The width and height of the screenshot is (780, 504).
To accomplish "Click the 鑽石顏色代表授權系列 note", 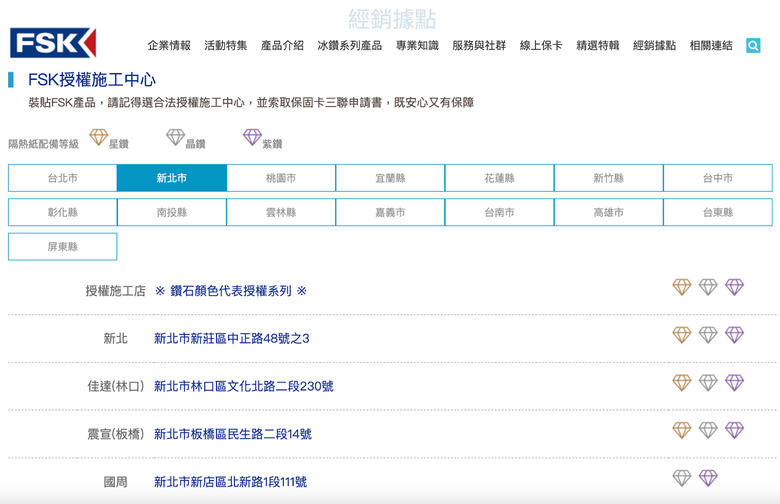I will click(231, 291).
